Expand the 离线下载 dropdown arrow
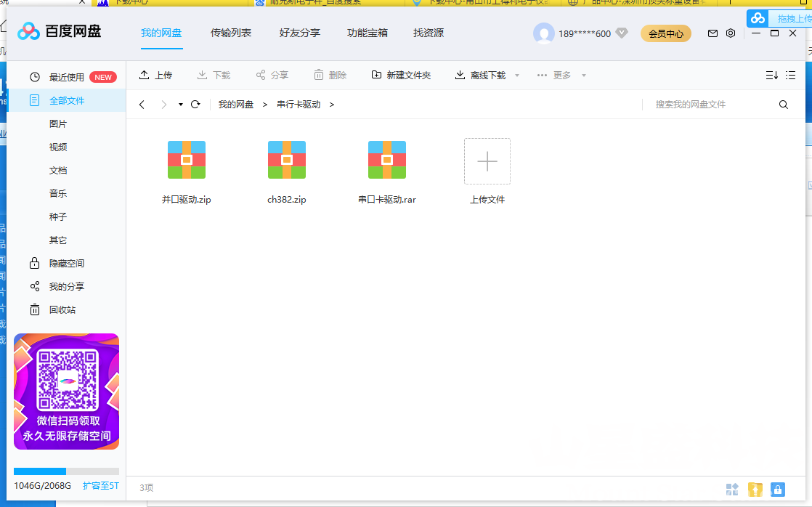812x507 pixels. (x=516, y=75)
